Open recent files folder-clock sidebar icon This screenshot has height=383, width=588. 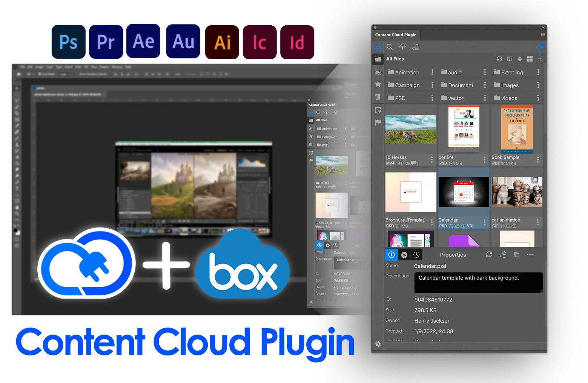(378, 72)
